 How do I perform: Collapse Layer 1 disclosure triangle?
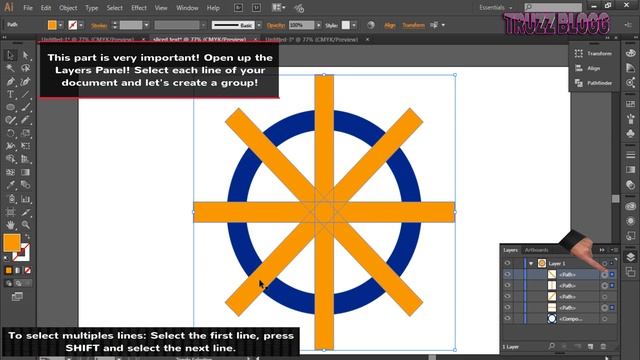pyautogui.click(x=531, y=264)
